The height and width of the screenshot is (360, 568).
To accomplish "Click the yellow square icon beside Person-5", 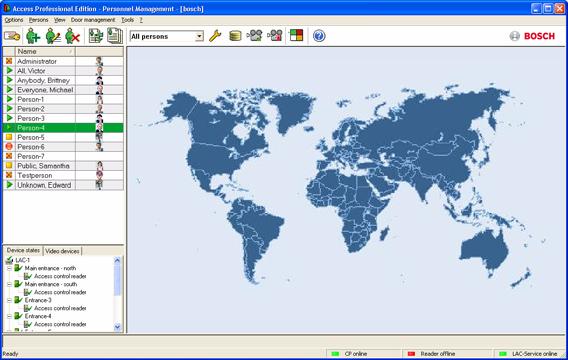I will [9, 137].
